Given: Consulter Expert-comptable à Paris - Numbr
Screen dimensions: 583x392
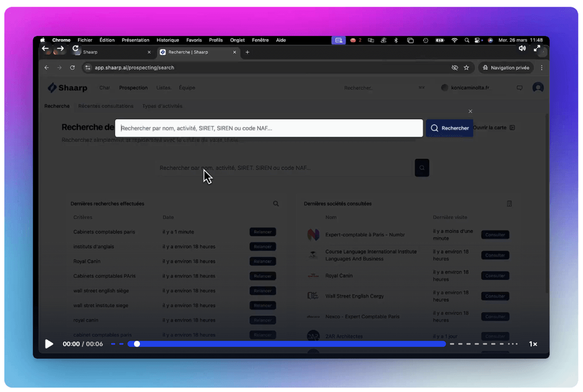Looking at the screenshot, I should [495, 235].
